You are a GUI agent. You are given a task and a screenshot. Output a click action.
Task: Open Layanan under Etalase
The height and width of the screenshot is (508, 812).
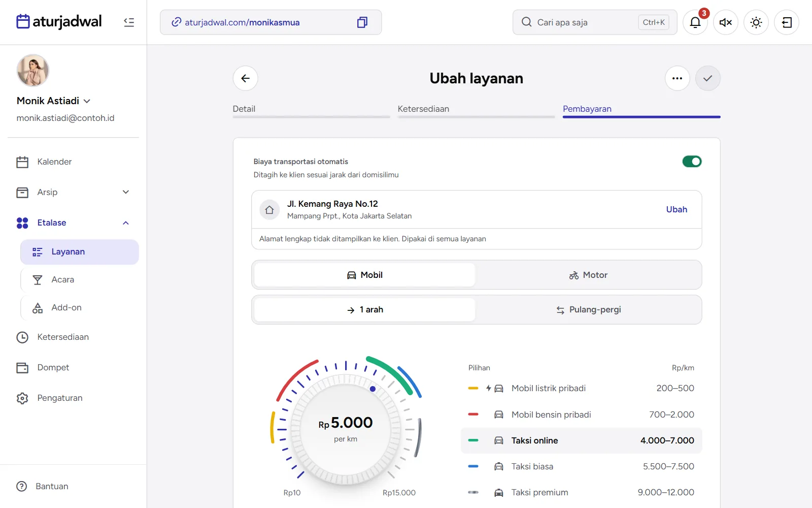(80, 252)
